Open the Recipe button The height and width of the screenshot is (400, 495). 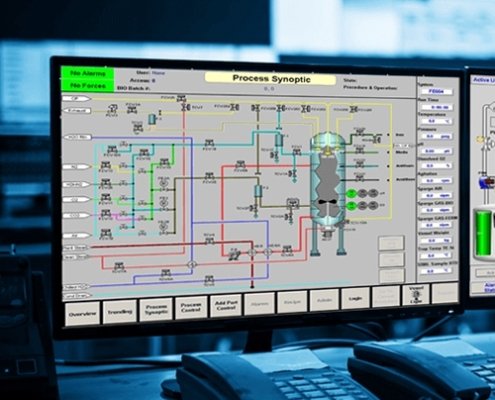(292, 302)
